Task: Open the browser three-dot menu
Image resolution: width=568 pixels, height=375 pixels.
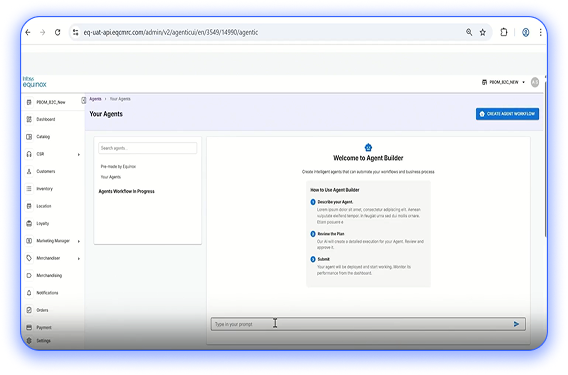Action: click(x=540, y=32)
